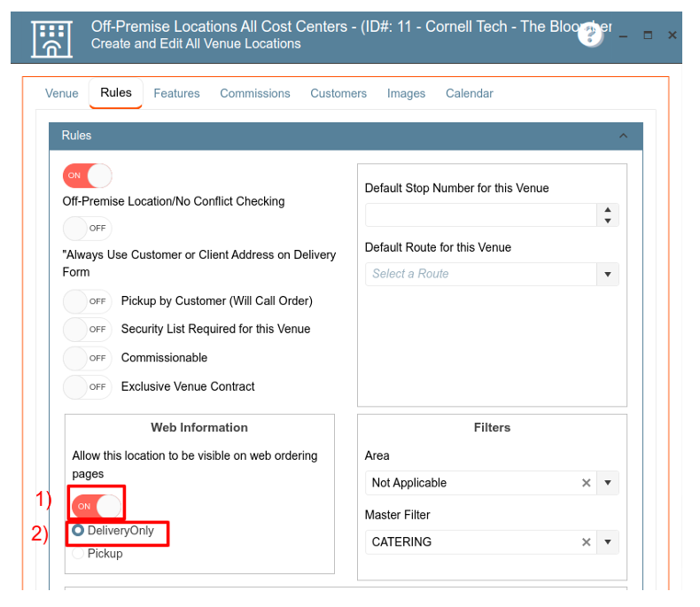Viewport: 700px width, 607px height.
Task: Increase the Default Stop Number with up arrow
Action: coord(607,210)
